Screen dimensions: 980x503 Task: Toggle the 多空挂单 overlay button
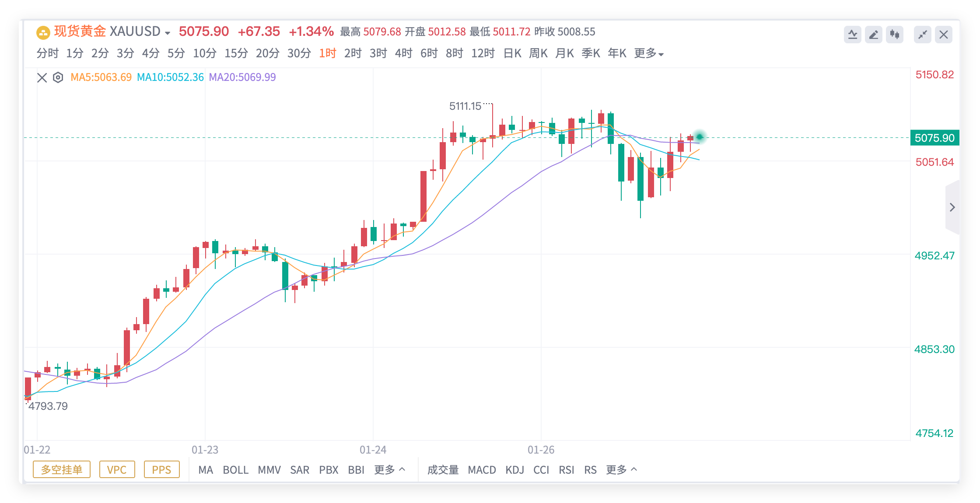point(62,470)
